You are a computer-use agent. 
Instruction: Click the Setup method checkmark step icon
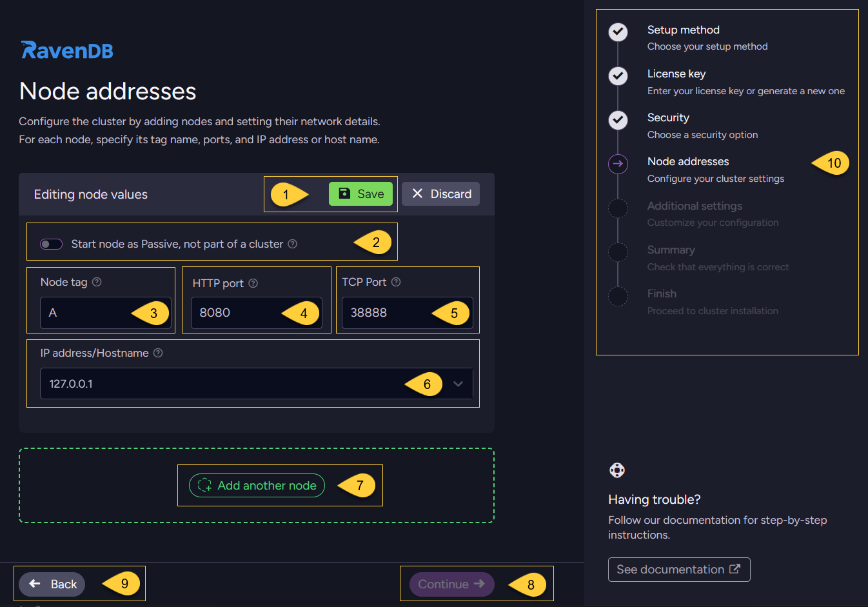pyautogui.click(x=618, y=32)
